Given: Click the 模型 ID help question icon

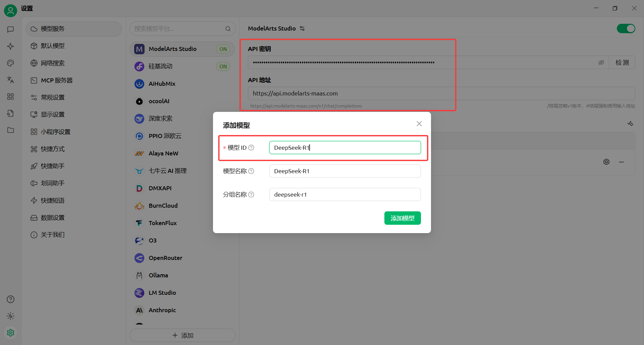Looking at the screenshot, I should pos(251,148).
